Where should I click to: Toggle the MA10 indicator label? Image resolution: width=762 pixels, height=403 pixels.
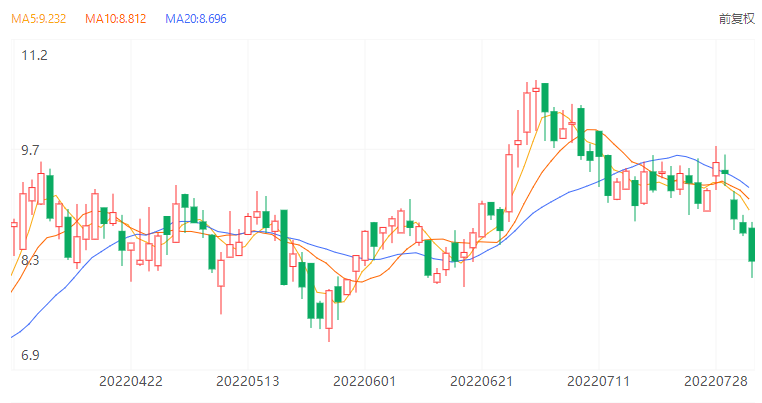(116, 19)
